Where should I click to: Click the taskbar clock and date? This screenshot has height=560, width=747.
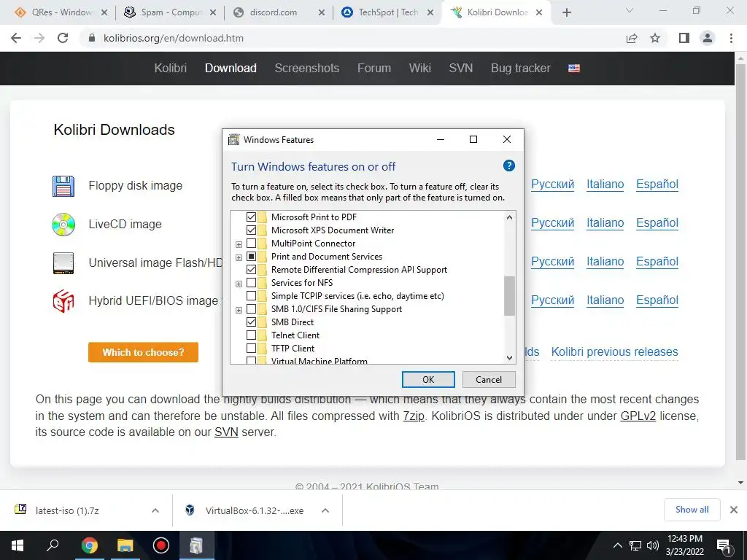coord(684,545)
